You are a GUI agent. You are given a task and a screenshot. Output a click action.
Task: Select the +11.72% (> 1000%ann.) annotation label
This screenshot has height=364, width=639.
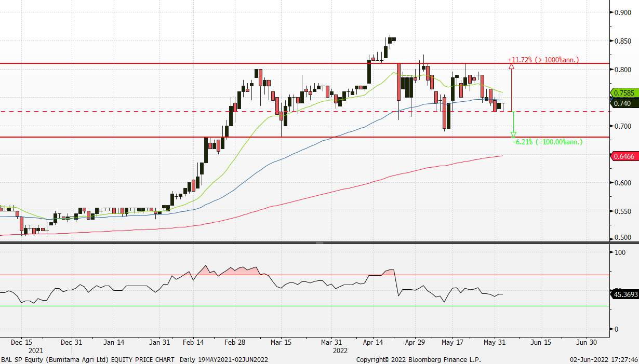[543, 60]
